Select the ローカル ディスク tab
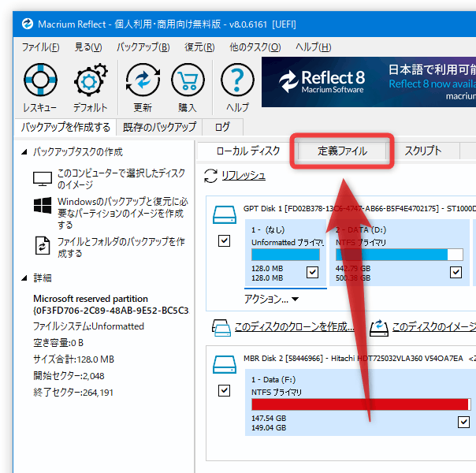476x473 pixels. click(247, 151)
